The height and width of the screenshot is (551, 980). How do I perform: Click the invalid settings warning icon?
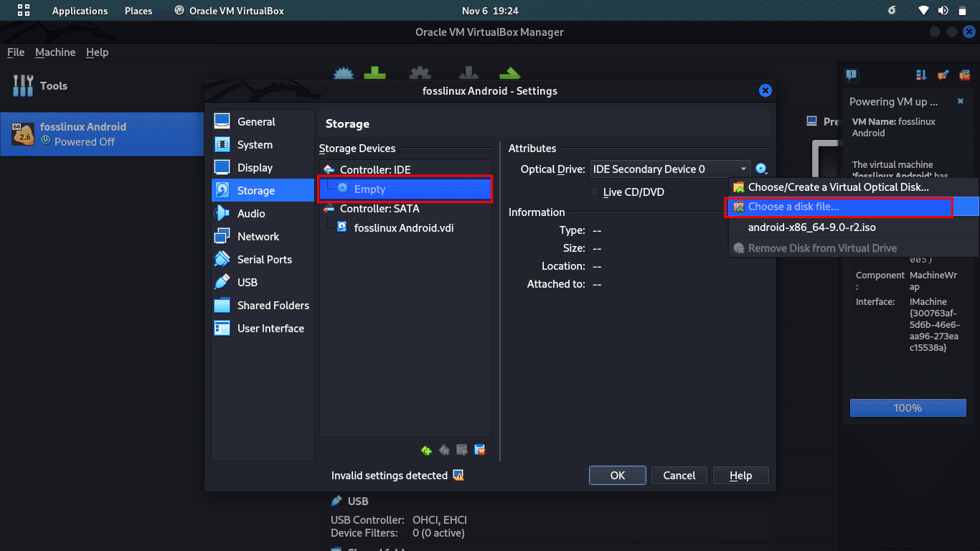coord(458,476)
